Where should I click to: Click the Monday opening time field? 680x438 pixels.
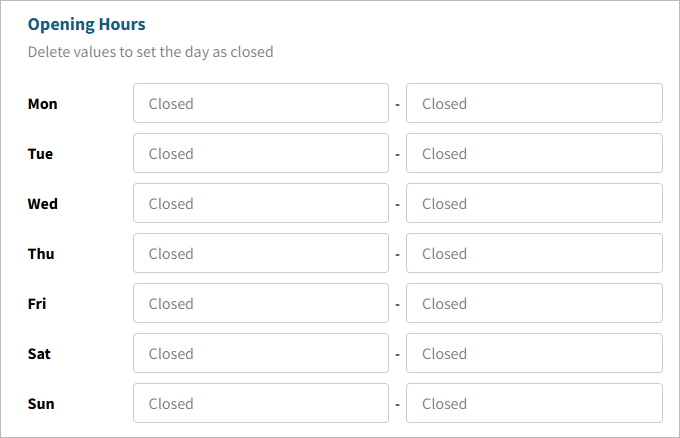[260, 103]
